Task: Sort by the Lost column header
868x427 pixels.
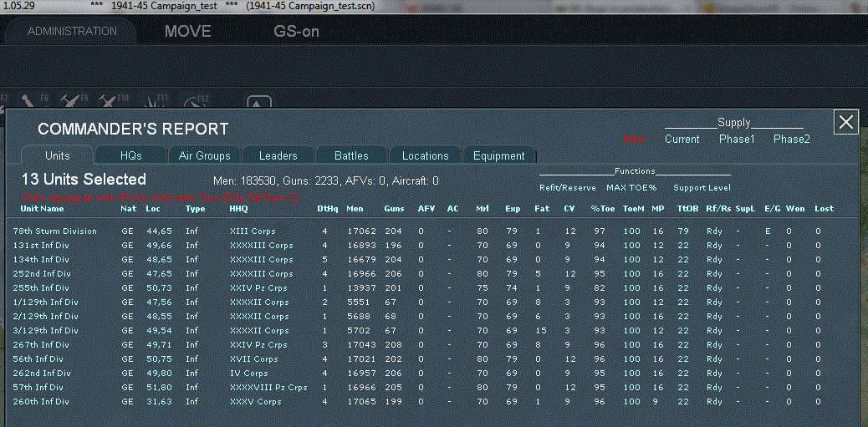Action: [x=824, y=209]
